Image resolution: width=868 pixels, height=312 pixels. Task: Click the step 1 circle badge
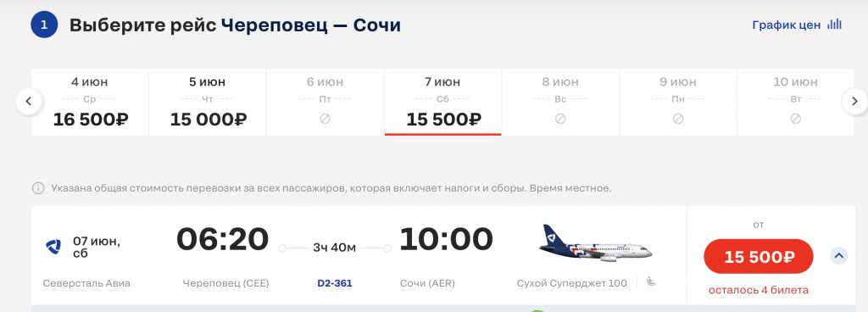(x=44, y=25)
